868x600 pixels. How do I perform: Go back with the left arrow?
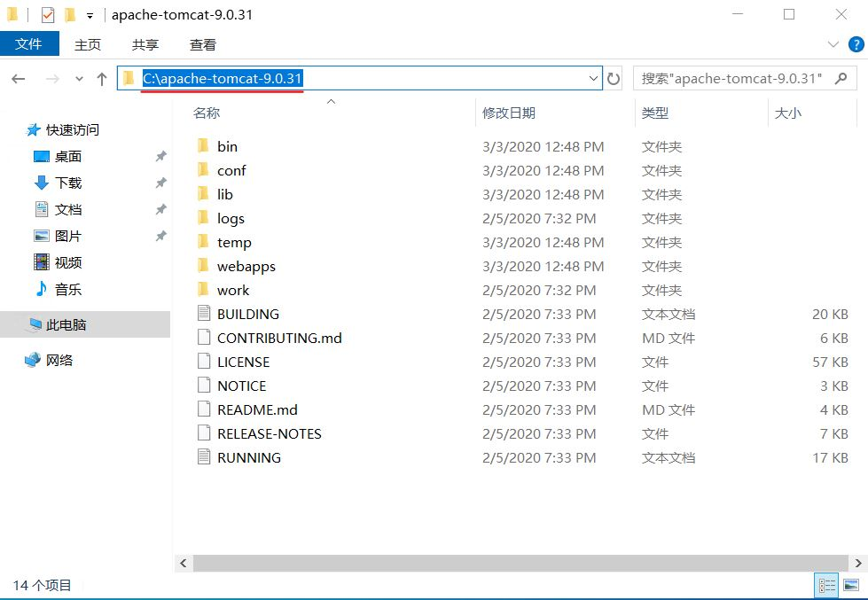(19, 79)
